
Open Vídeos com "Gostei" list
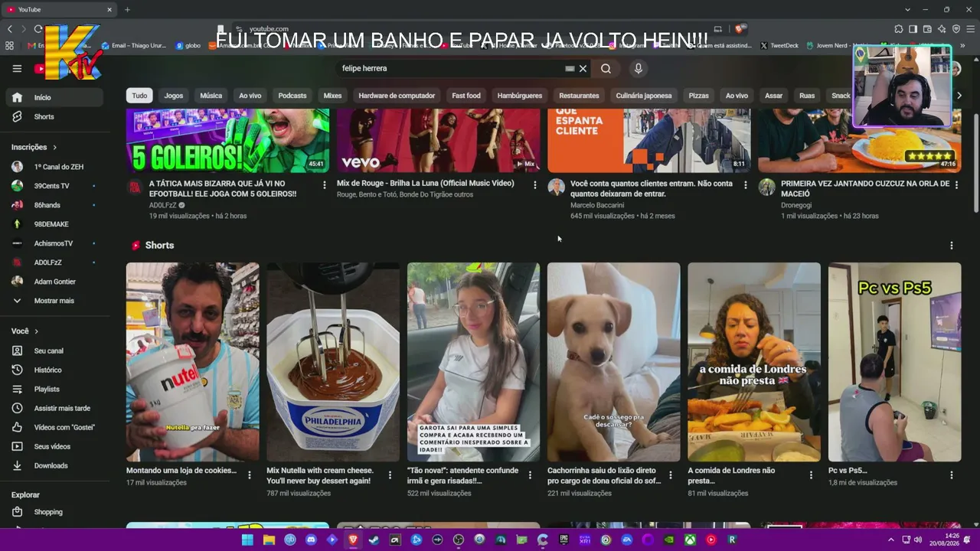tap(54, 427)
